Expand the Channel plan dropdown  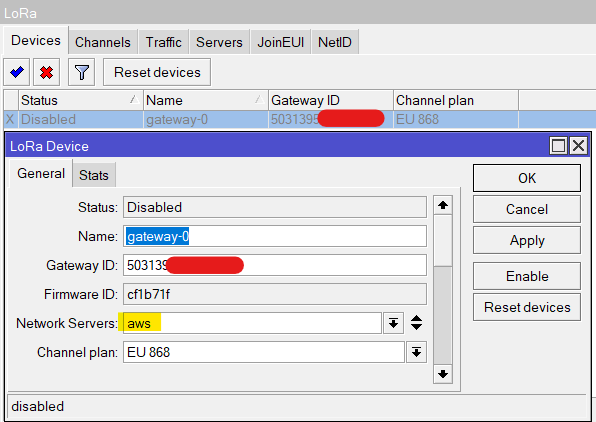pos(417,352)
